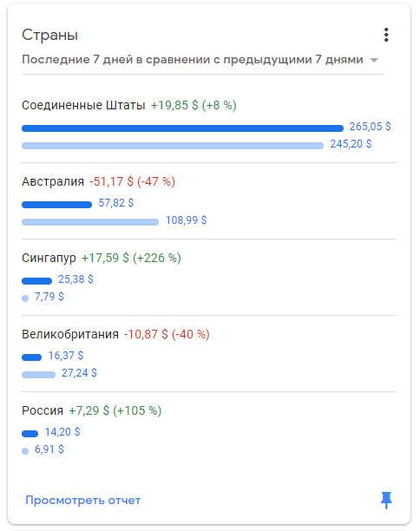This screenshot has height=531, width=420.
Task: Select the light dot beside 7,79 $
Action: click(x=25, y=298)
